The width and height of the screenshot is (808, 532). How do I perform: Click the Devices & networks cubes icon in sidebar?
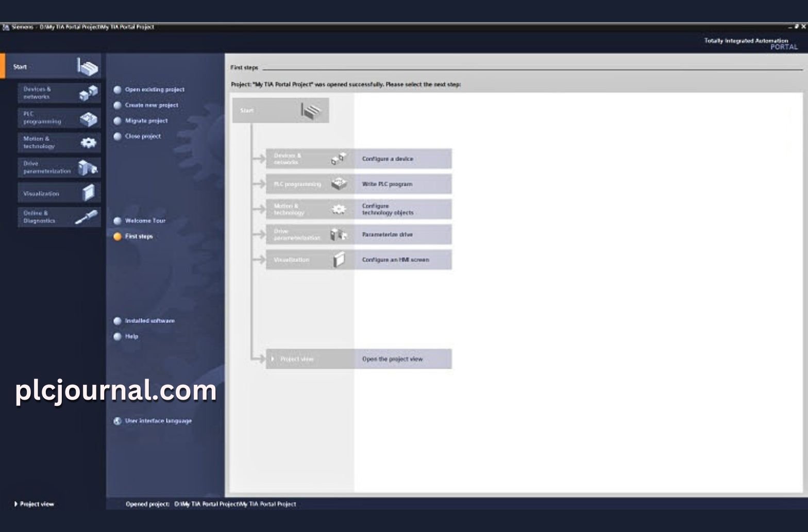pyautogui.click(x=88, y=93)
